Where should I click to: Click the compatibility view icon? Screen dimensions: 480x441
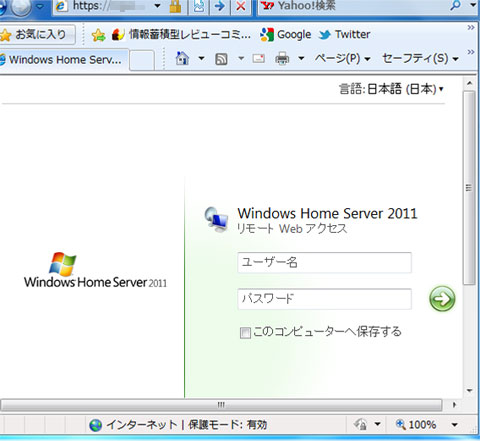pyautogui.click(x=199, y=6)
